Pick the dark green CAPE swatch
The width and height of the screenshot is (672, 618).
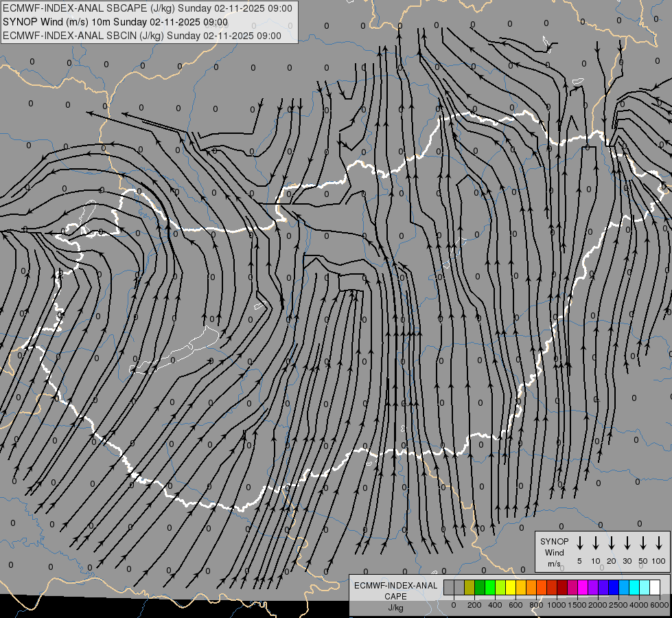480,588
